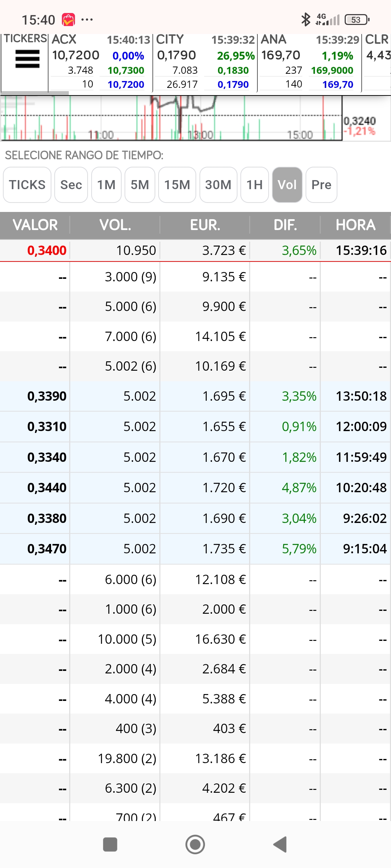This screenshot has height=868, width=391.
Task: Tap the Android home circle icon
Action: pos(195,845)
